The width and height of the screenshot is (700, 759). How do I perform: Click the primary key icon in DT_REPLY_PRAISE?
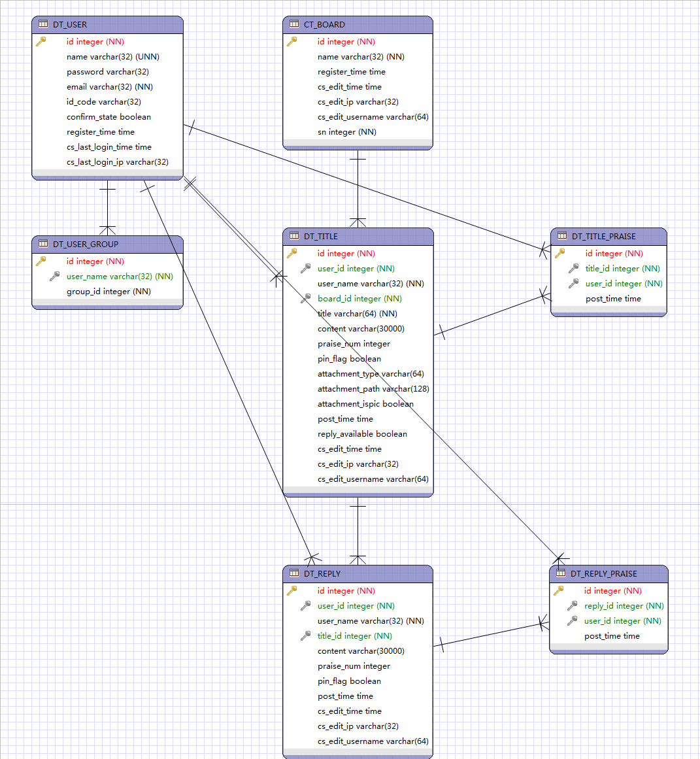(559, 590)
